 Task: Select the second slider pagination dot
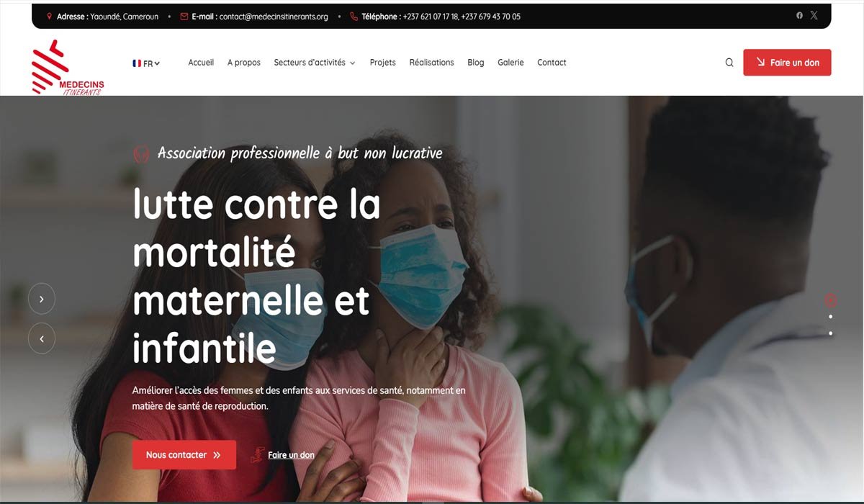coord(831,317)
